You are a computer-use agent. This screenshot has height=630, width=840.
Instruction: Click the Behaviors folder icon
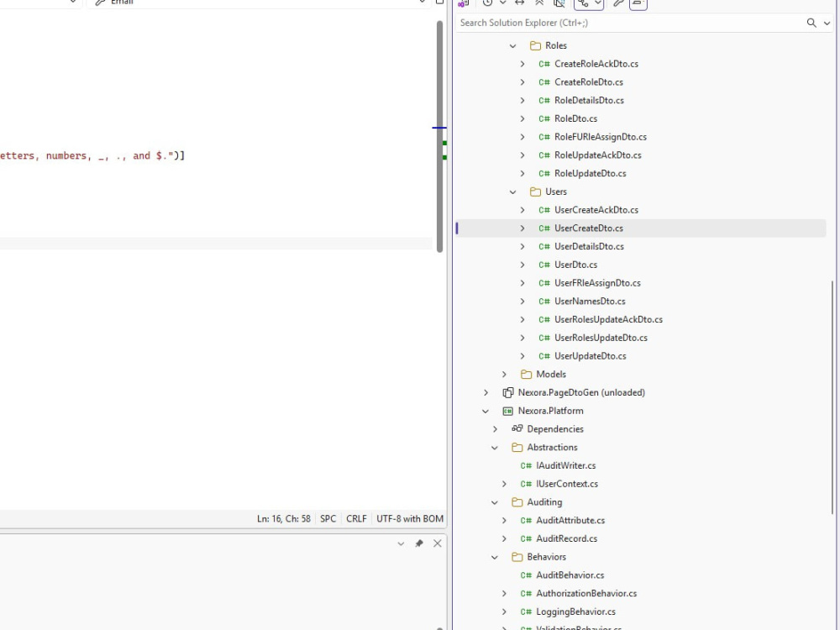point(517,557)
